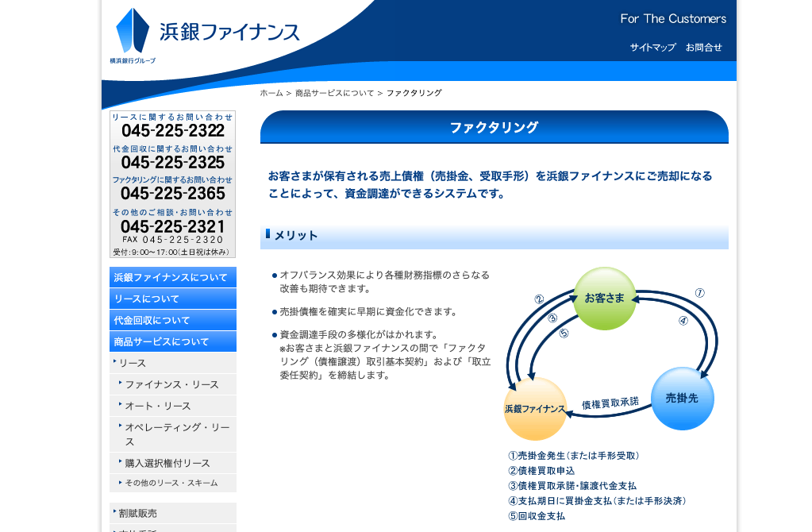Image resolution: width=812 pixels, height=532 pixels.
Task: Click the 浜銀ファイナンス logo
Action: click(x=206, y=33)
